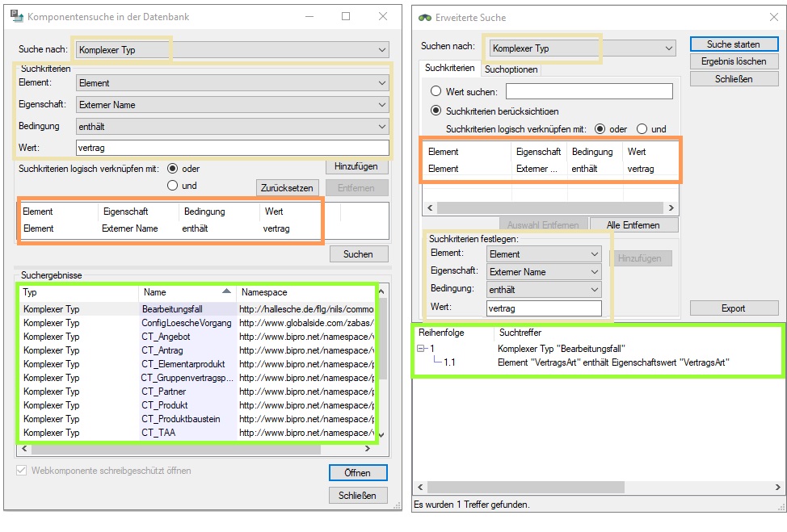Image resolution: width=787 pixels, height=532 pixels.
Task: Click the Wert input field containing 'vertrag' on left
Action: (232, 148)
